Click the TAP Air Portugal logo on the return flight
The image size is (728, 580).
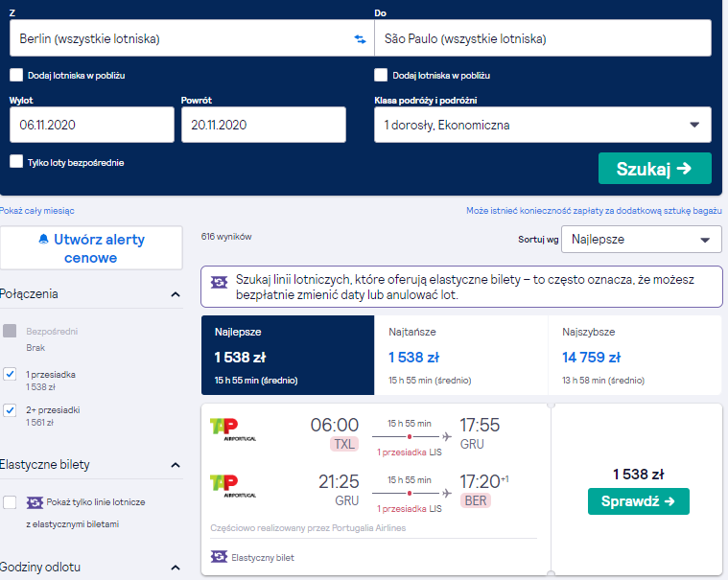[233, 486]
